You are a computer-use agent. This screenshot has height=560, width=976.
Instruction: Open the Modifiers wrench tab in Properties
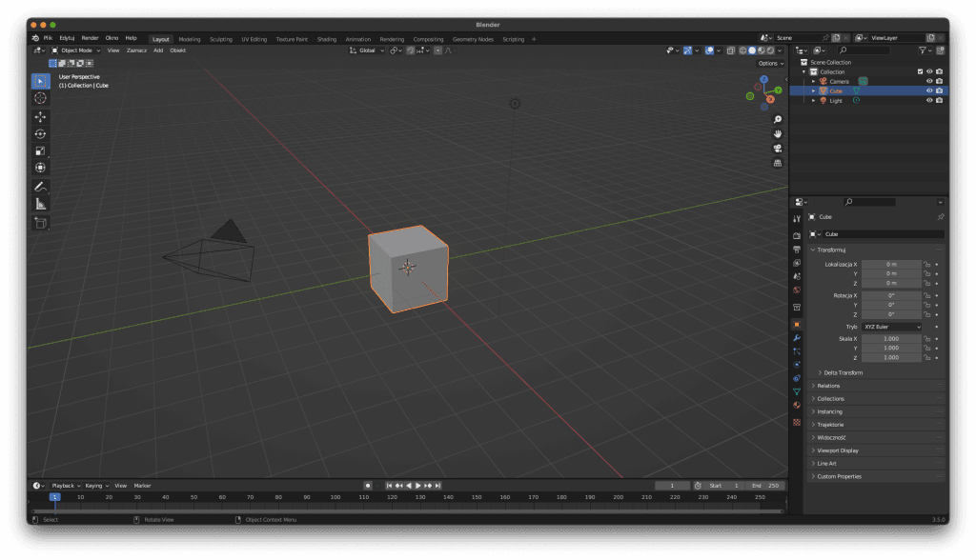(797, 338)
